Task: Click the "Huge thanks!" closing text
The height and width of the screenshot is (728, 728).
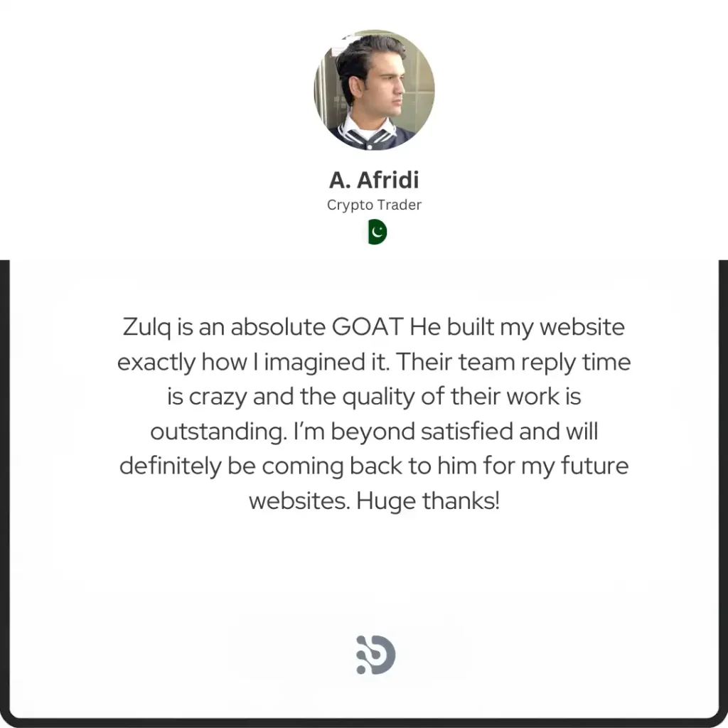Action: point(427,501)
